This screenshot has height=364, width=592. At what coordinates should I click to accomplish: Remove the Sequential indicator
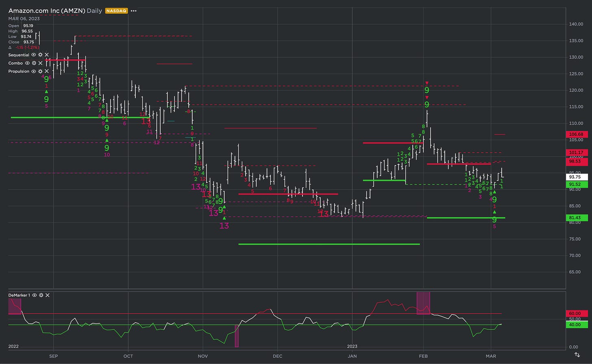pos(47,55)
